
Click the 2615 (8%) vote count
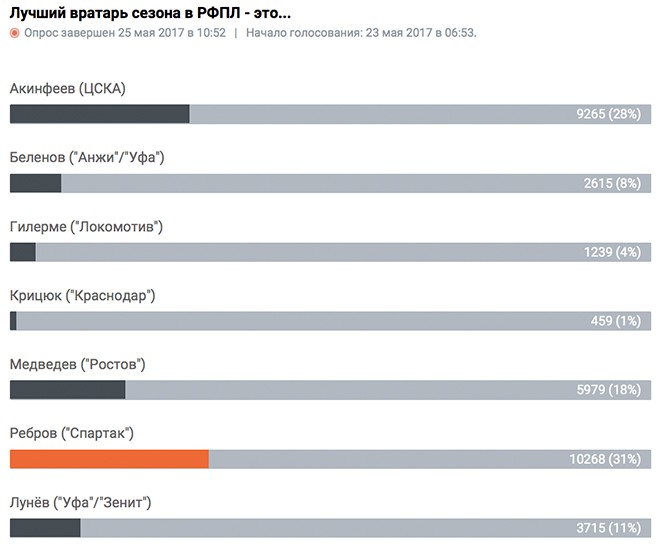[611, 183]
